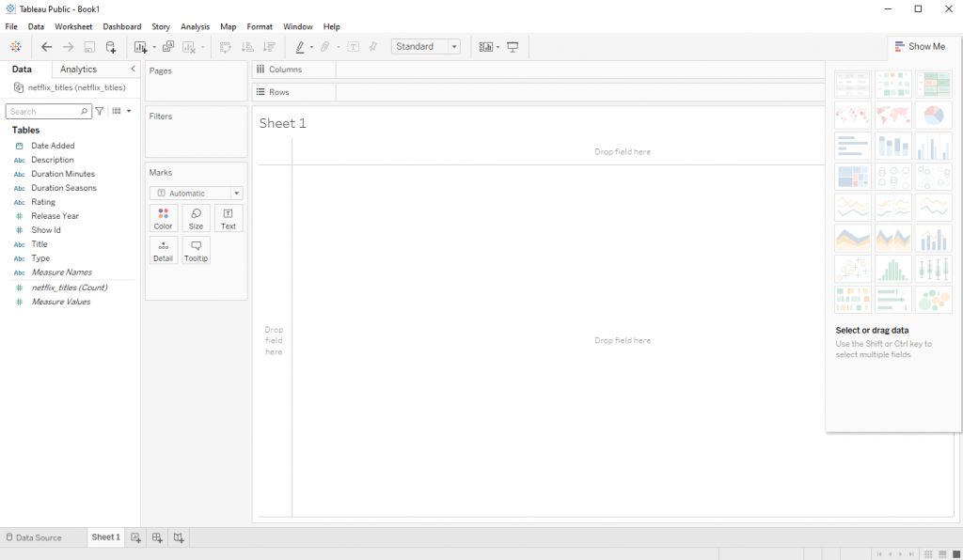
Task: Choose histogram chart in Show Me
Action: (x=893, y=270)
